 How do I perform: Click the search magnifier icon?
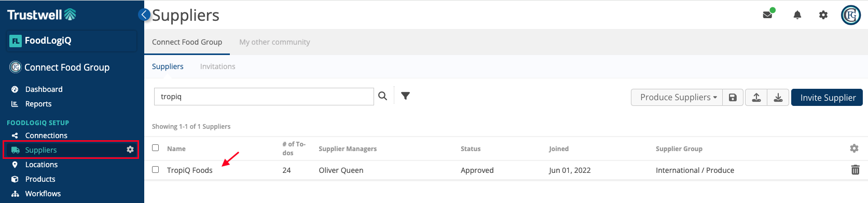[383, 96]
